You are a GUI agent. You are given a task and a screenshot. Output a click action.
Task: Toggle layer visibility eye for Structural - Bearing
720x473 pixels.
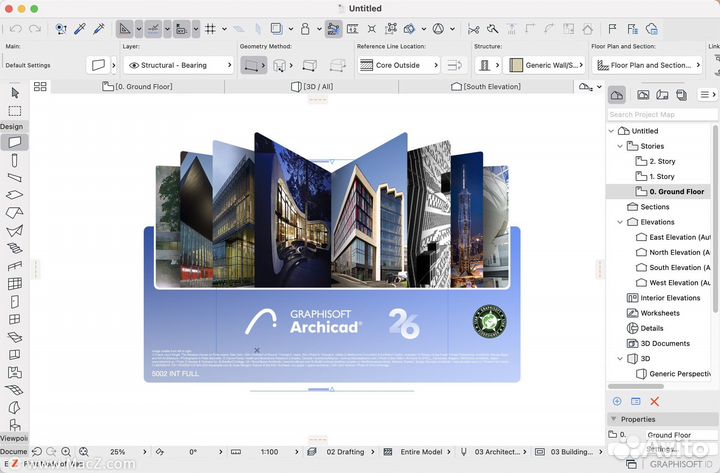click(x=134, y=65)
